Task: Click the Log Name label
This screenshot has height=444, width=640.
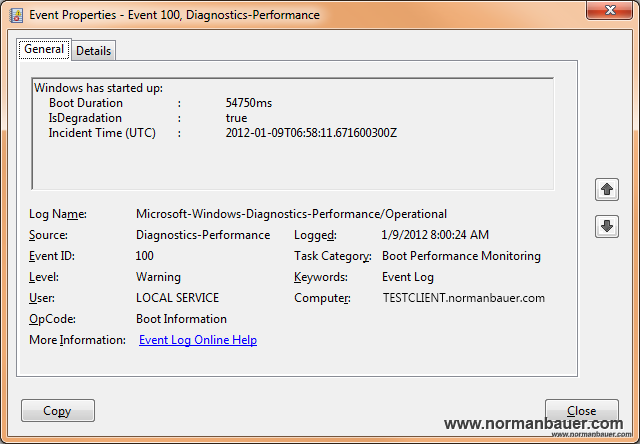Action: coord(58,214)
